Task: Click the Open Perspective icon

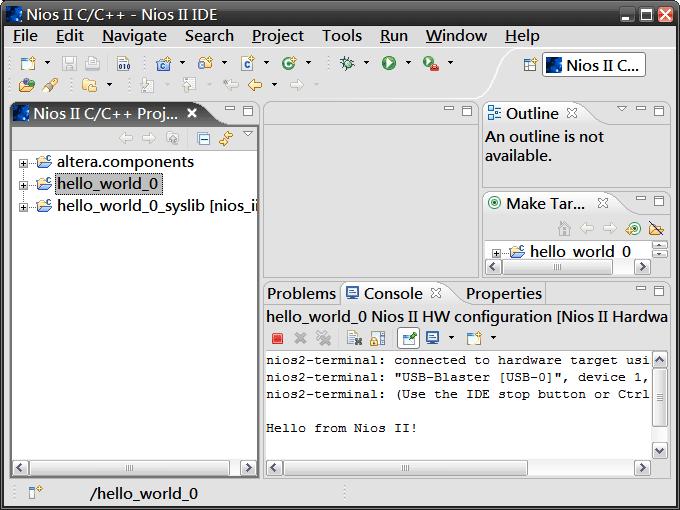Action: point(530,65)
